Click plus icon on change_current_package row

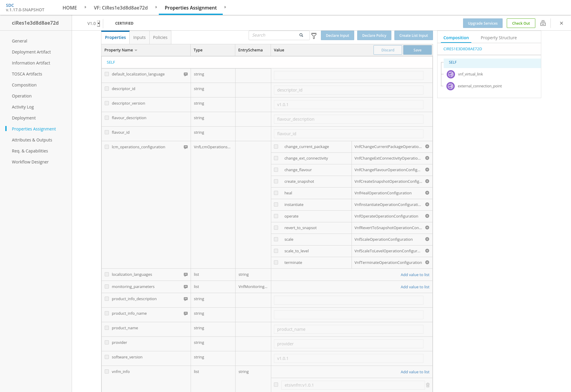click(x=427, y=147)
